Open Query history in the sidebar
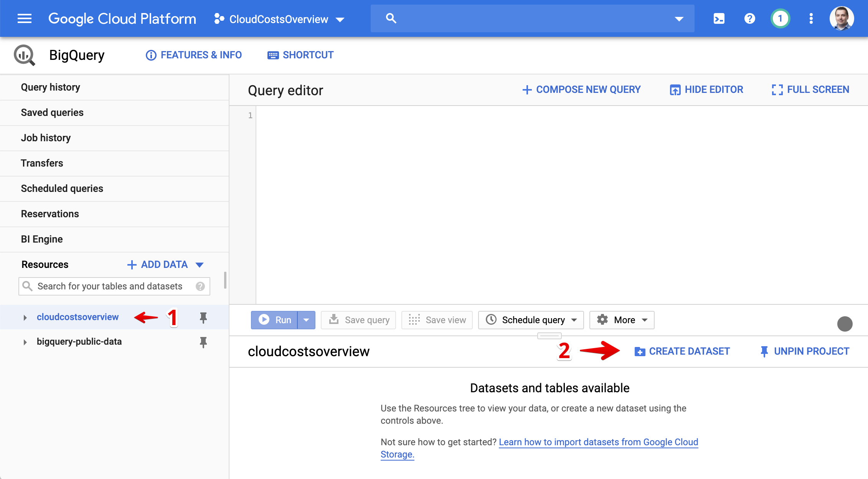 (51, 88)
